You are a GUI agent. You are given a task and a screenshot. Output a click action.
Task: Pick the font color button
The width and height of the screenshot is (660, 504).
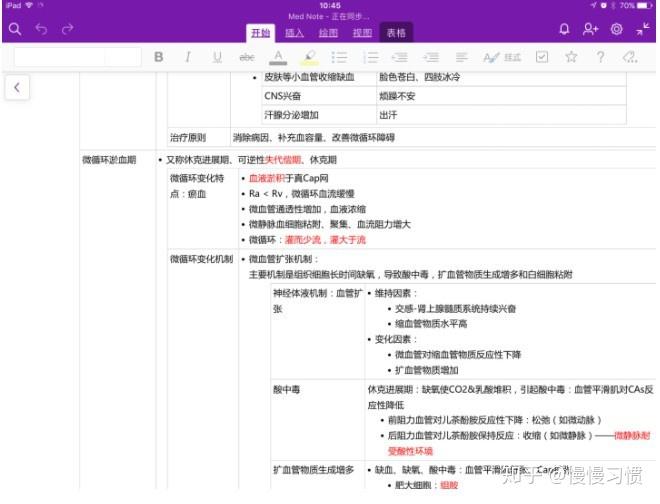[278, 57]
